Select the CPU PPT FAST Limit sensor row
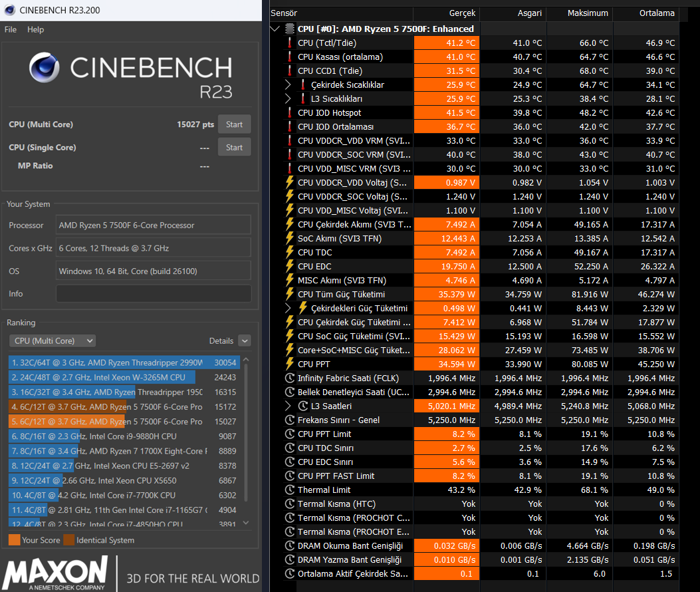 (481, 476)
